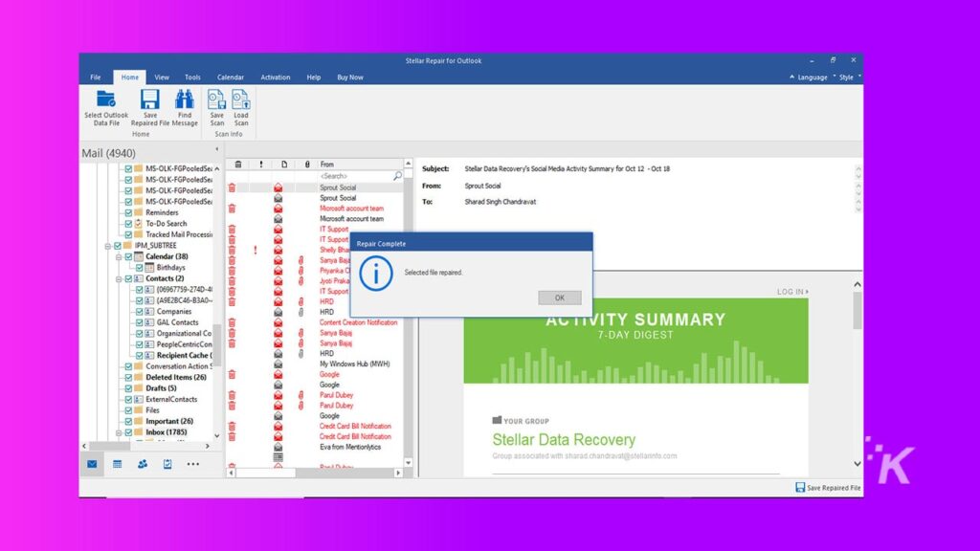Click the email preview vertical scrollbar thumb
The width and height of the screenshot is (980, 551).
(857, 309)
